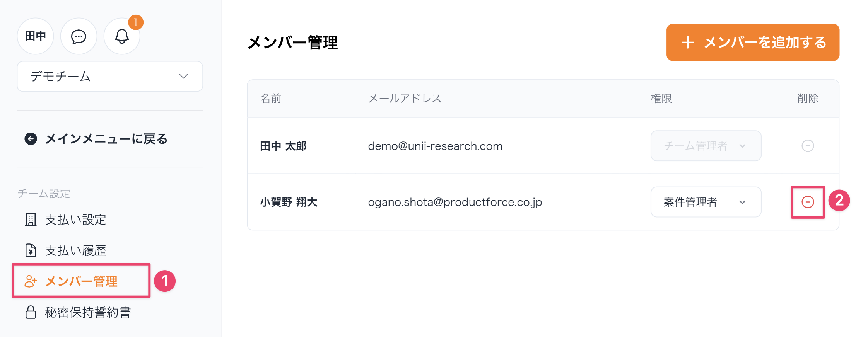
Task: Click the delete icon for 小賀野 翔大
Action: pos(808,202)
